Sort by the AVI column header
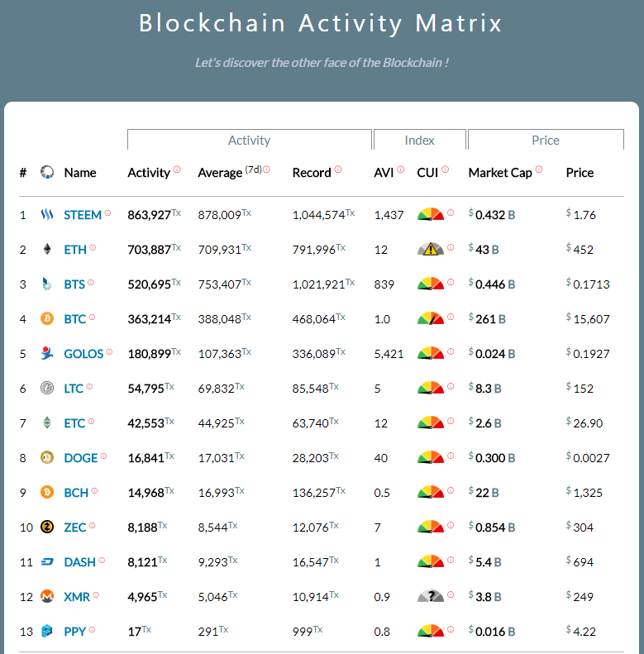Screen dimensions: 644x654 tap(384, 173)
